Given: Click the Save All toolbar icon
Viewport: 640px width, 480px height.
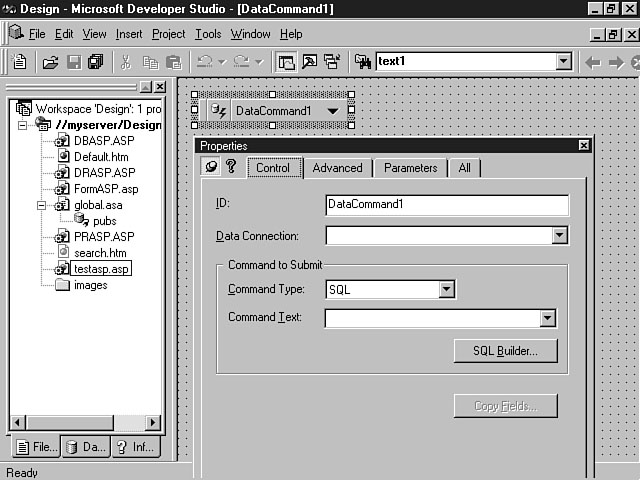Looking at the screenshot, I should click(x=95, y=62).
